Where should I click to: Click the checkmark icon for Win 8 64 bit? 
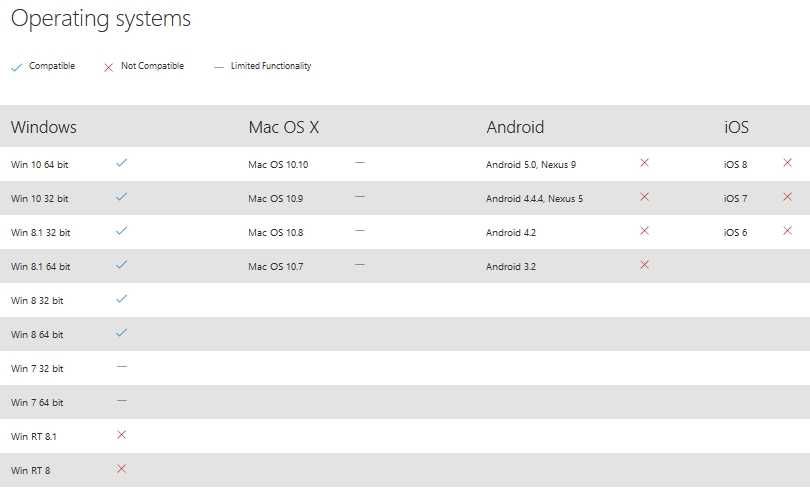click(121, 333)
